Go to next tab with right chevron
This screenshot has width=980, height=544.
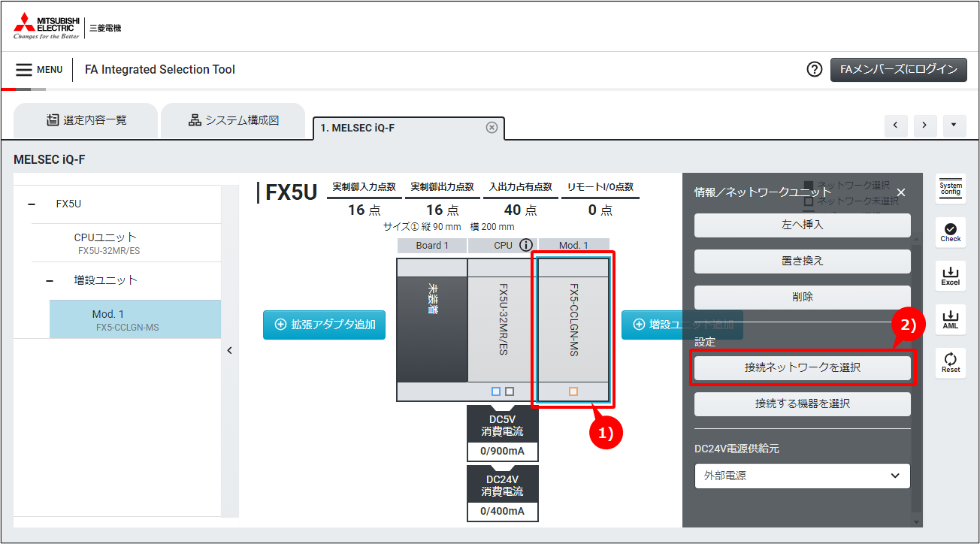pos(925,125)
